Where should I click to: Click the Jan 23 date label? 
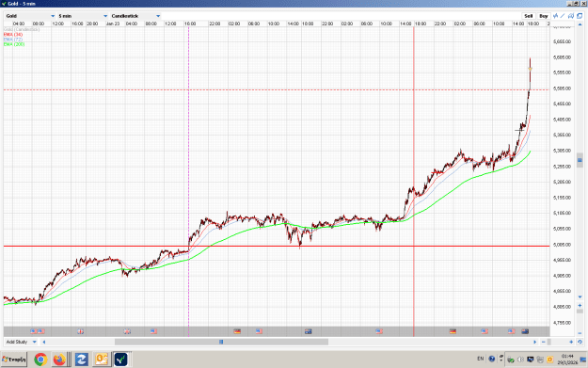pyautogui.click(x=113, y=24)
